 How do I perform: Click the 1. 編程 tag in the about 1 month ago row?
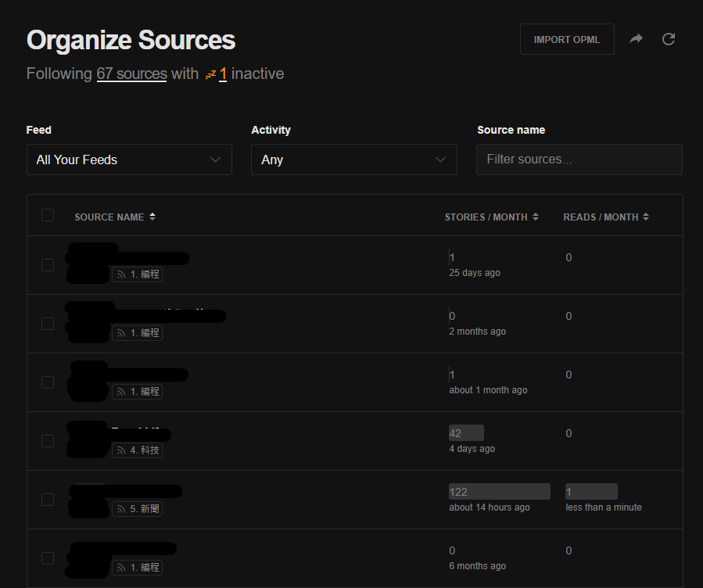pos(137,392)
